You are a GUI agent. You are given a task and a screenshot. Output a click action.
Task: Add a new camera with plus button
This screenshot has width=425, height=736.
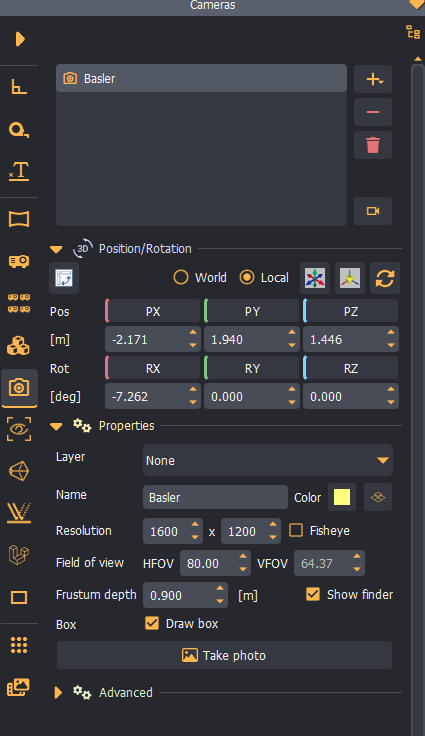point(373,79)
